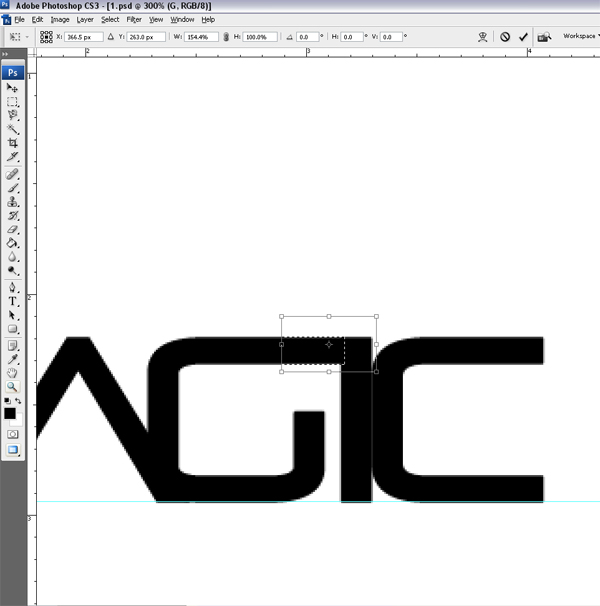Cancel the transform
Image resolution: width=600 pixels, height=606 pixels.
(505, 37)
